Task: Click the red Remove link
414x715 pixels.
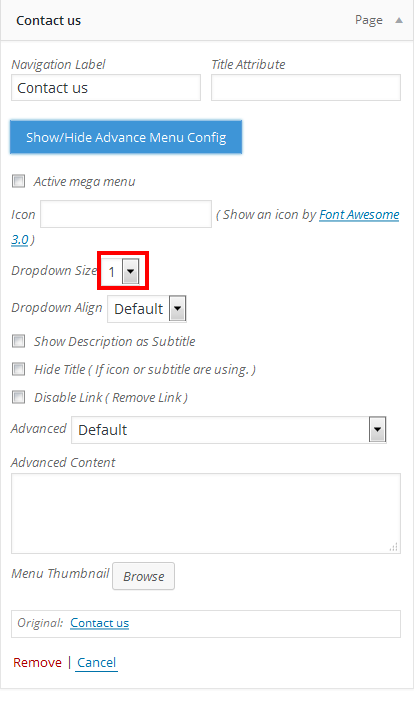Action: (37, 662)
